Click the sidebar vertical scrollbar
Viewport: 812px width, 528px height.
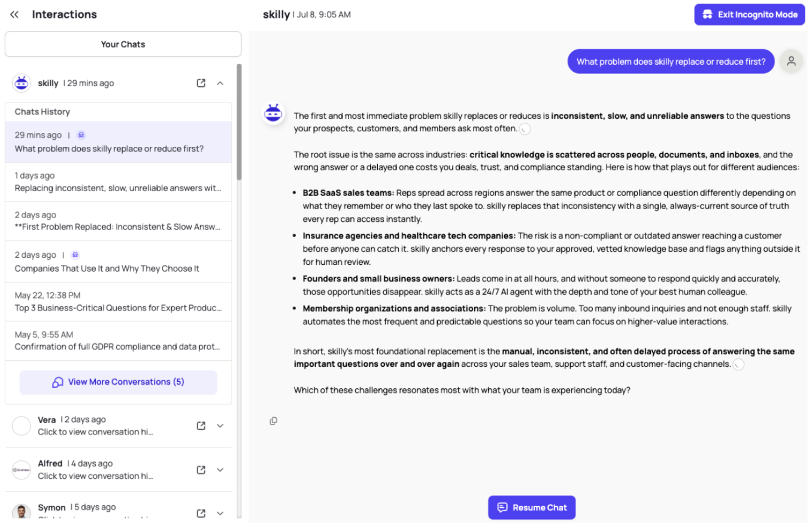pyautogui.click(x=240, y=122)
